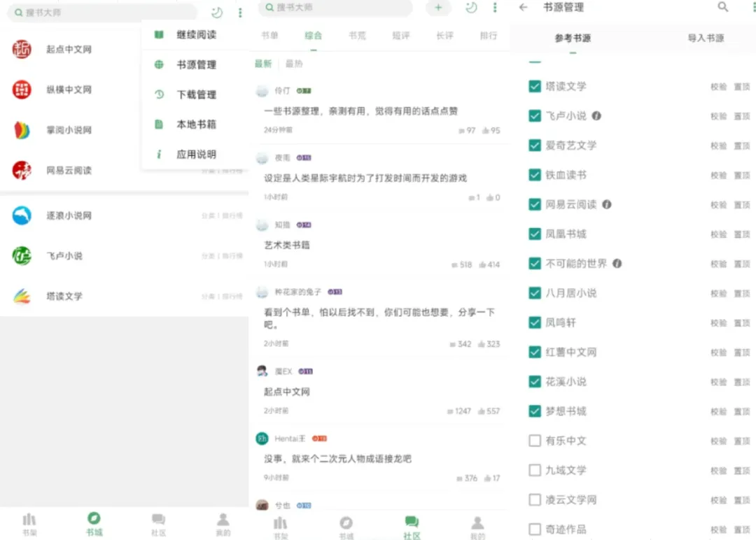
Task: Open the 起点中文网 site icon
Action: click(x=22, y=49)
